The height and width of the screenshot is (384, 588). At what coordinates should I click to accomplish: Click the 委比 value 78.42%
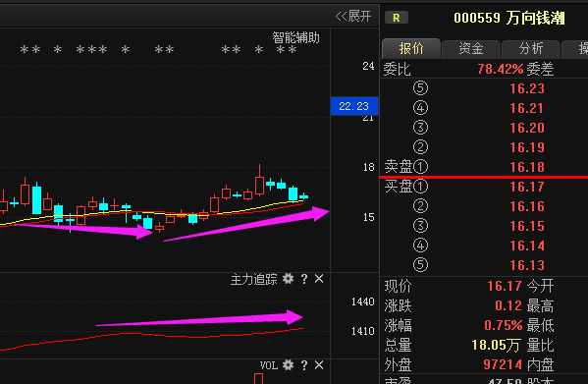coord(501,69)
